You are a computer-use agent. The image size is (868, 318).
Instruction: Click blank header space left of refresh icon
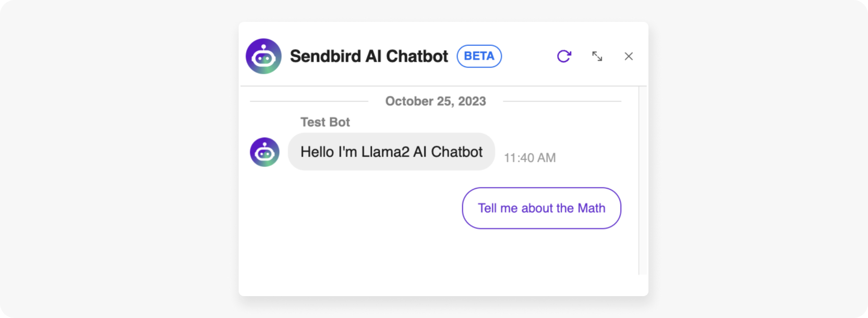pos(528,56)
